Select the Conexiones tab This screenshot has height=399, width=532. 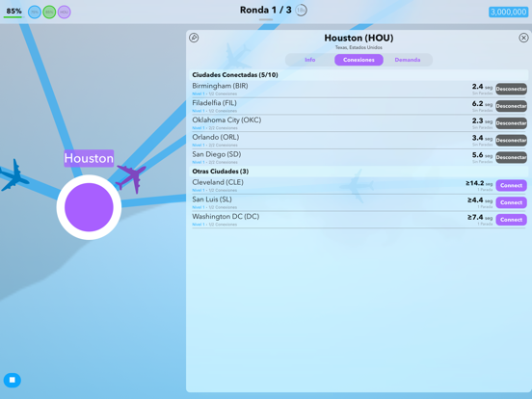coord(359,60)
